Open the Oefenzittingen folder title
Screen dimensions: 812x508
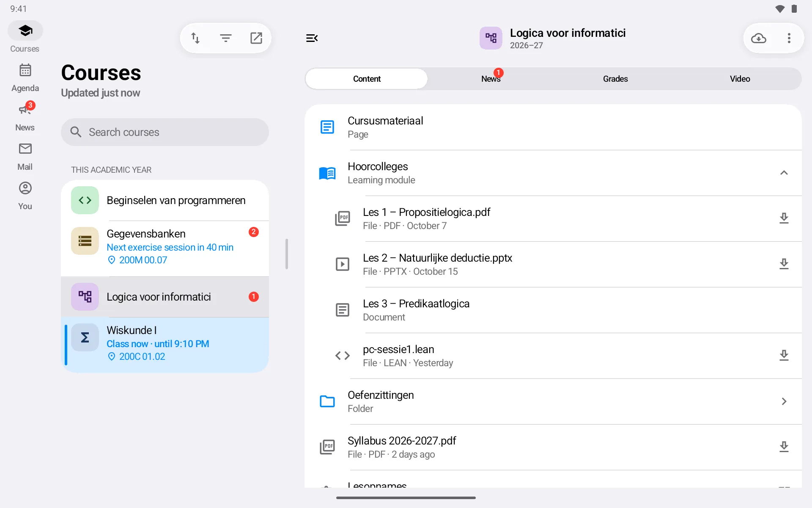(381, 395)
